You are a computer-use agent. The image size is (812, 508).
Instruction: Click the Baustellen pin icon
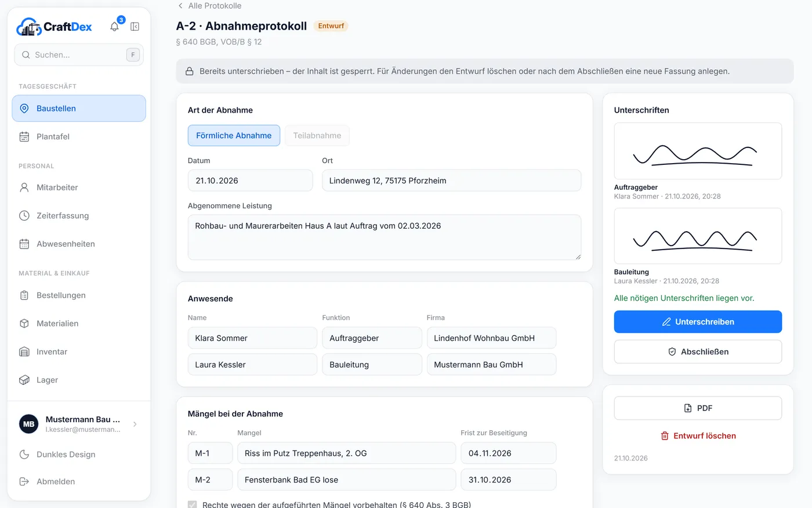[24, 109]
